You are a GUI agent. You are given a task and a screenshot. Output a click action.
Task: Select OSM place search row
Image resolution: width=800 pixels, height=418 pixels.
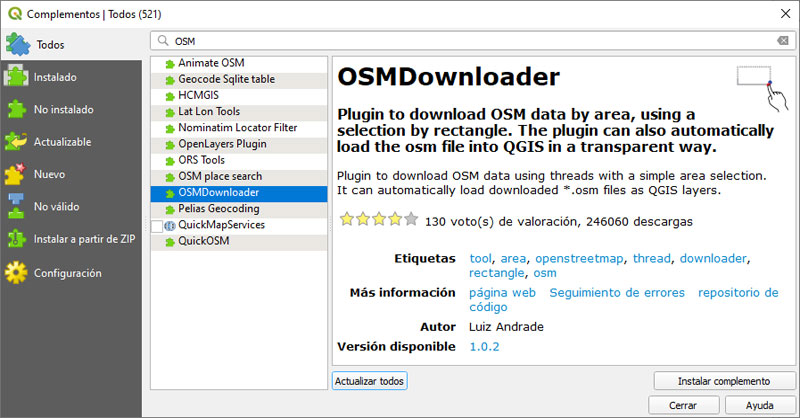(x=239, y=177)
